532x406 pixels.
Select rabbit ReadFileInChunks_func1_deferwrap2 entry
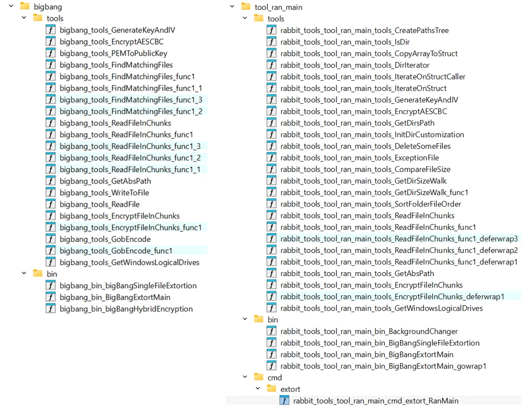tap(399, 250)
